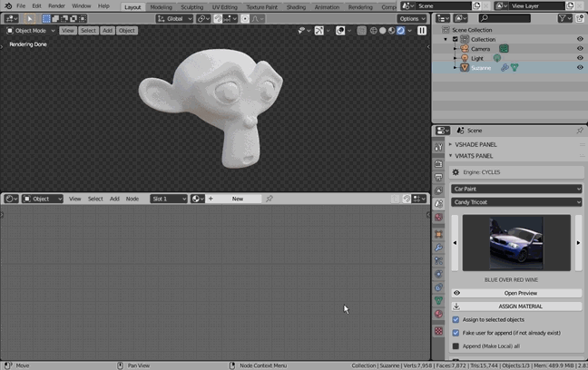Hide the Camera object via eye icon
This screenshot has height=370, width=588.
[580, 49]
